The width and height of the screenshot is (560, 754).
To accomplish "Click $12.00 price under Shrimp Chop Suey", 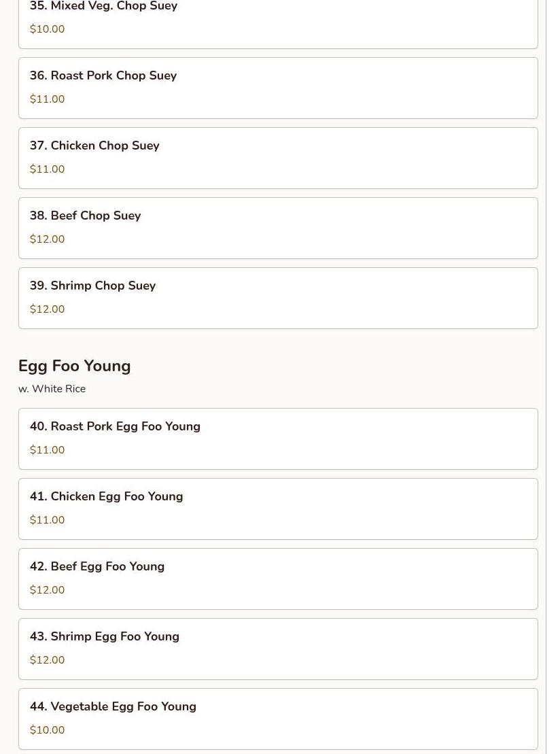I will [x=48, y=309].
